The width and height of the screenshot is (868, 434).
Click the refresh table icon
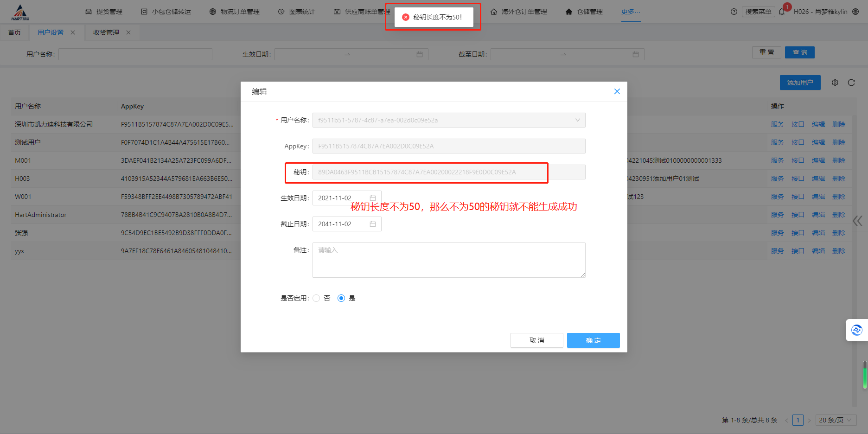851,83
